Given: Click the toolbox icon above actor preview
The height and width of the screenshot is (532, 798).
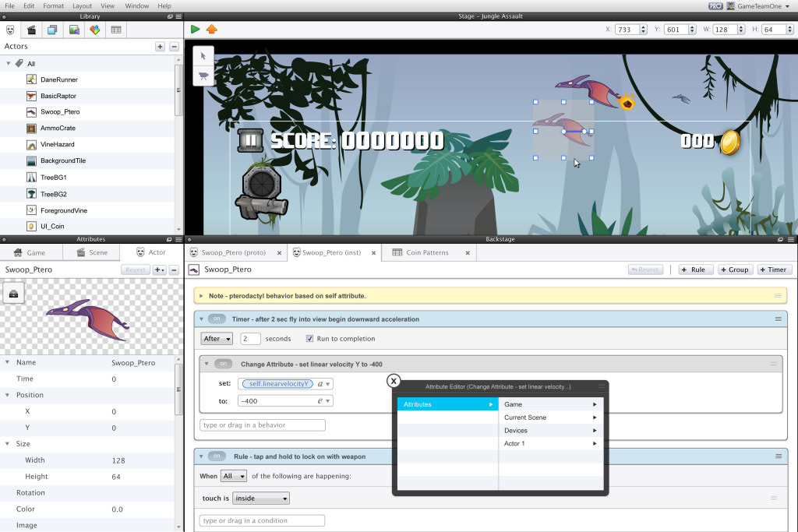Looking at the screenshot, I should click(15, 293).
